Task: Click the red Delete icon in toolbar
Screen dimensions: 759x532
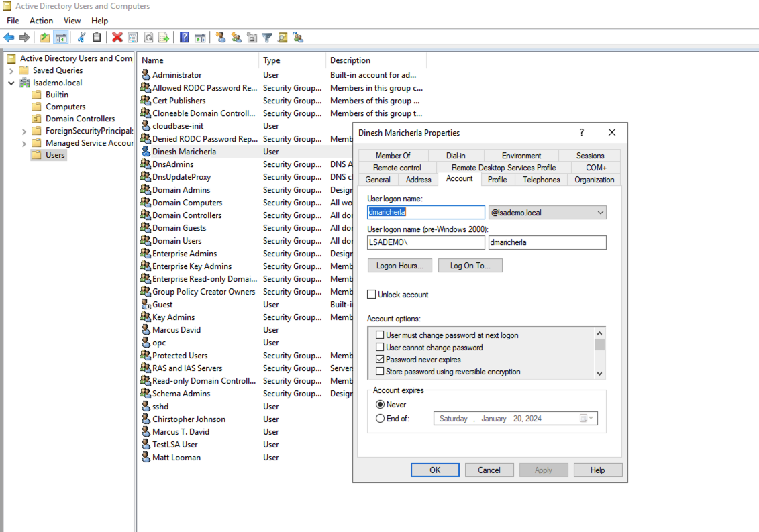Action: click(117, 38)
